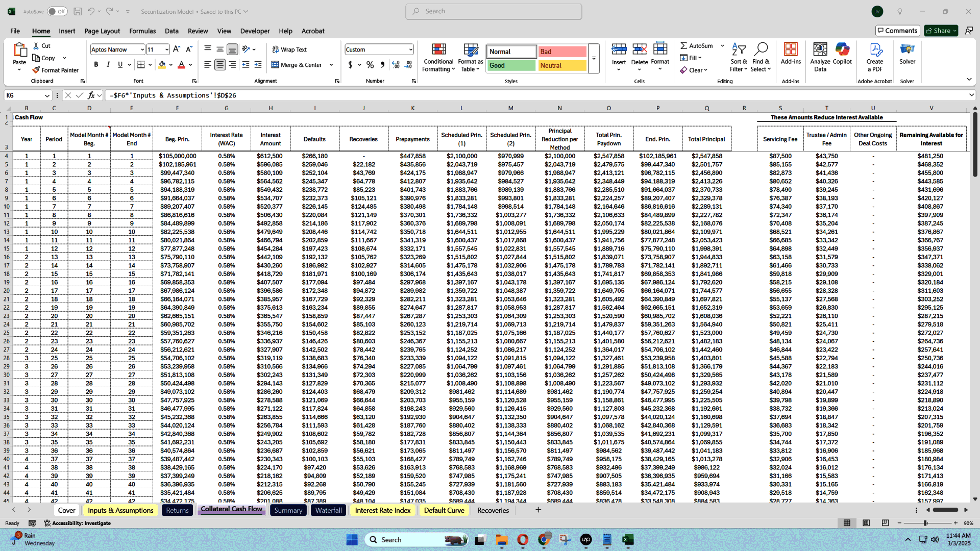Collapse the ribbon with chevron
The width and height of the screenshot is (980, 551).
click(x=969, y=79)
